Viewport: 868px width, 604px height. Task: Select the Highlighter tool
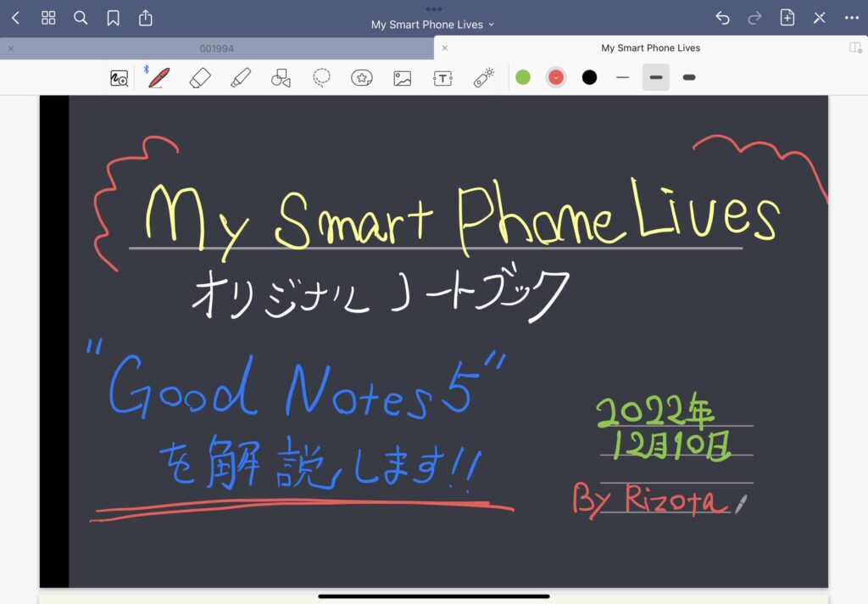(x=241, y=77)
